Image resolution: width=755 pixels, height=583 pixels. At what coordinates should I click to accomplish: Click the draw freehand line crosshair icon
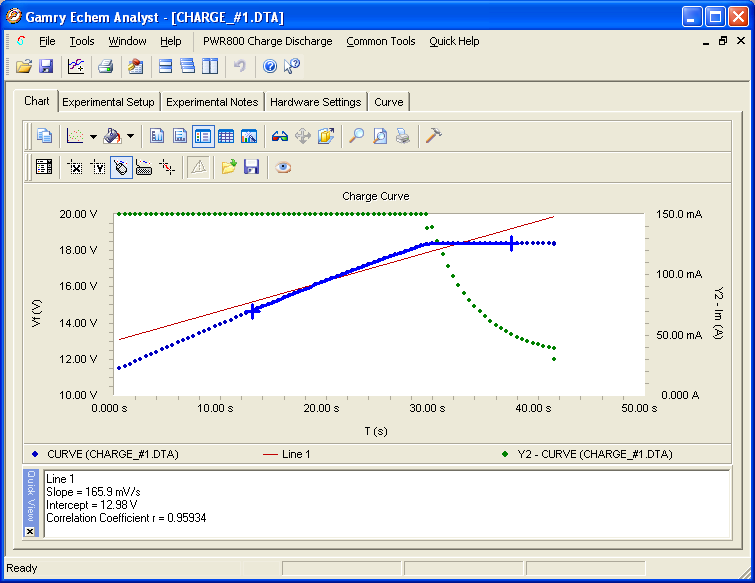[167, 167]
